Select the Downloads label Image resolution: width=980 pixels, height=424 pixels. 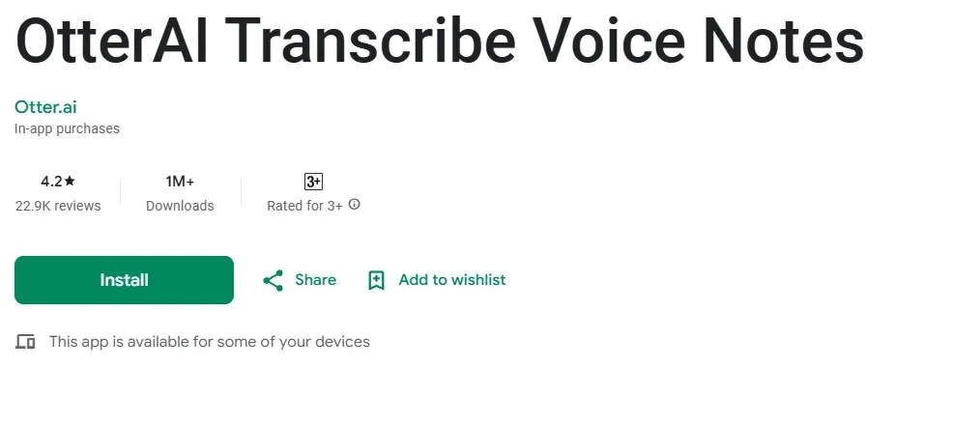pyautogui.click(x=180, y=206)
